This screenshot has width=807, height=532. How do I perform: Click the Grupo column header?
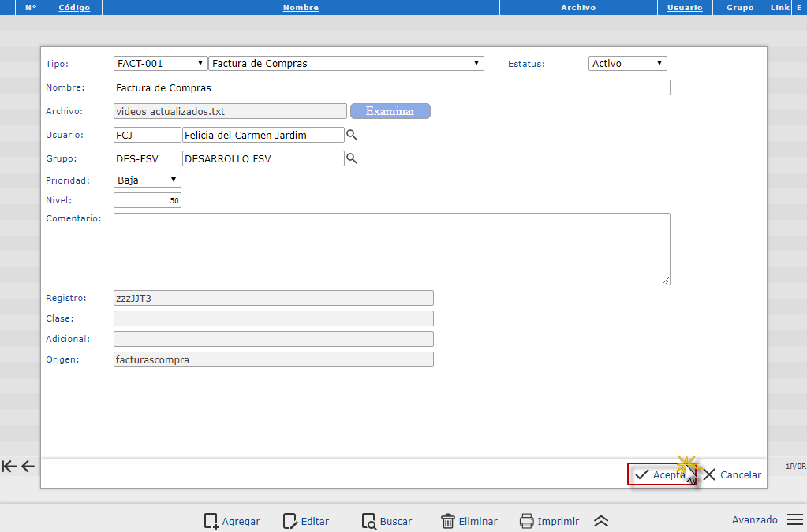click(x=740, y=7)
